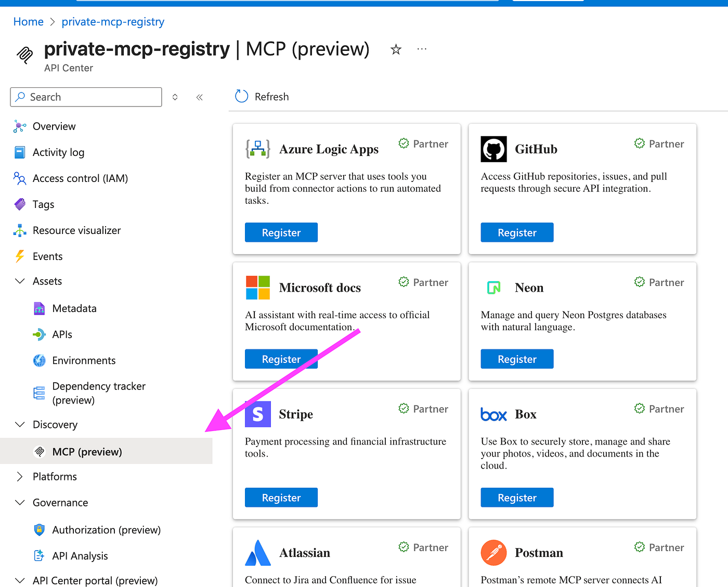Click the Postman rocket icon
Image resolution: width=728 pixels, height=587 pixels.
coord(493,553)
